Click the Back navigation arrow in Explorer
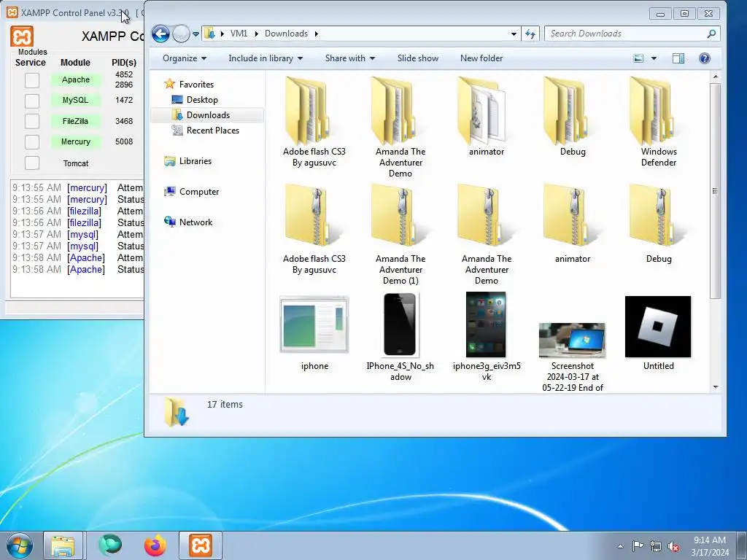 (161, 34)
